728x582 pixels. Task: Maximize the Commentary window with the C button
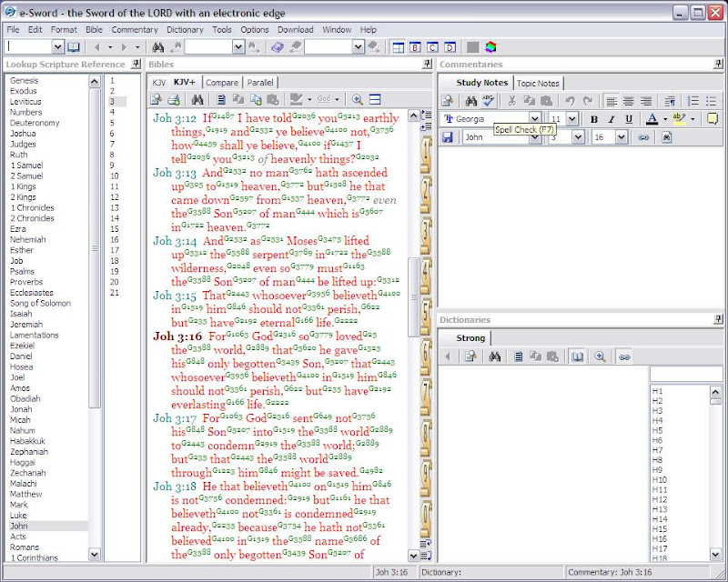click(x=433, y=47)
